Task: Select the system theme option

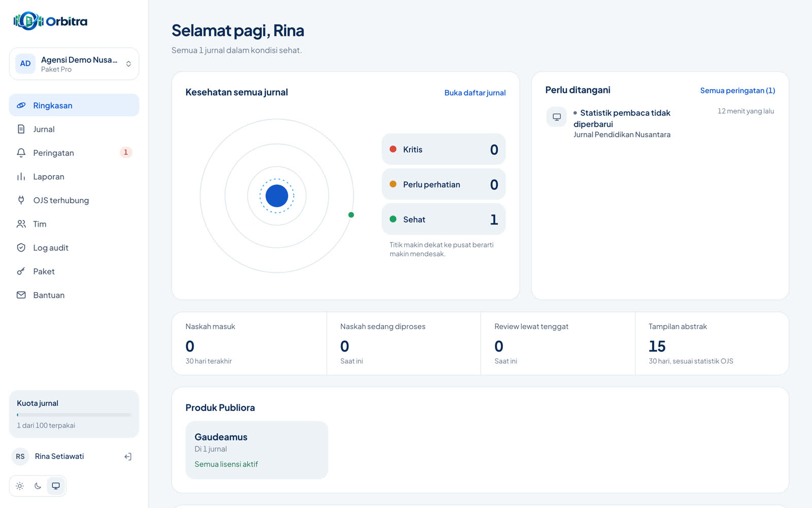Action: click(x=56, y=486)
